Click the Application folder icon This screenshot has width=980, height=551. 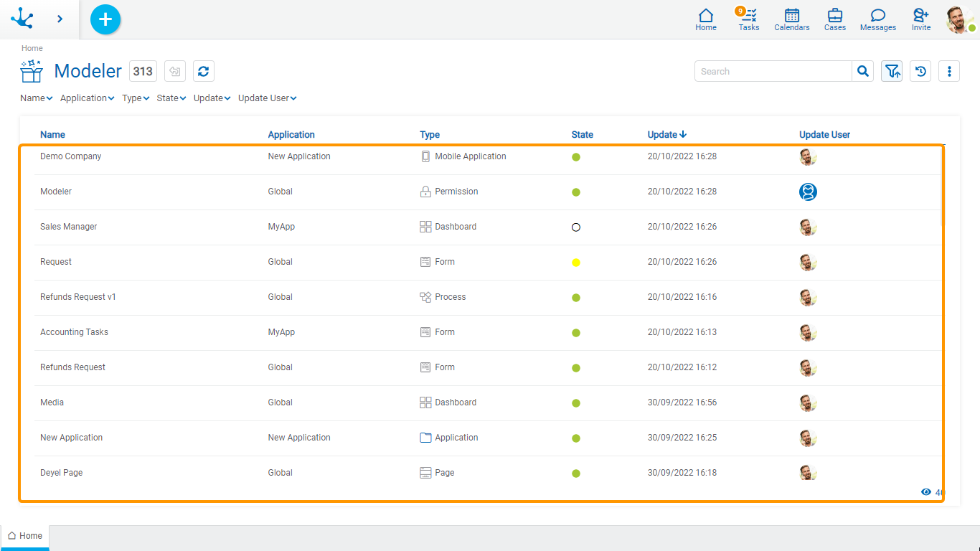coord(425,438)
